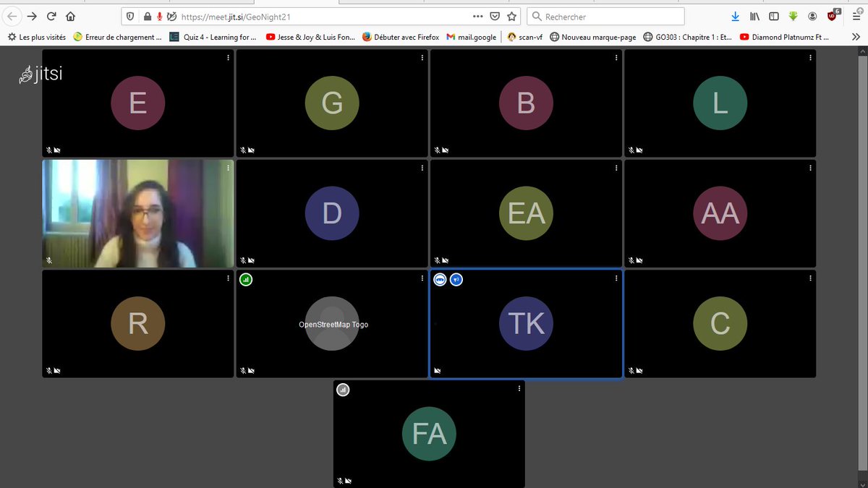The height and width of the screenshot is (488, 868).
Task: Open microphone permission indicator in address bar
Action: pyautogui.click(x=159, y=16)
